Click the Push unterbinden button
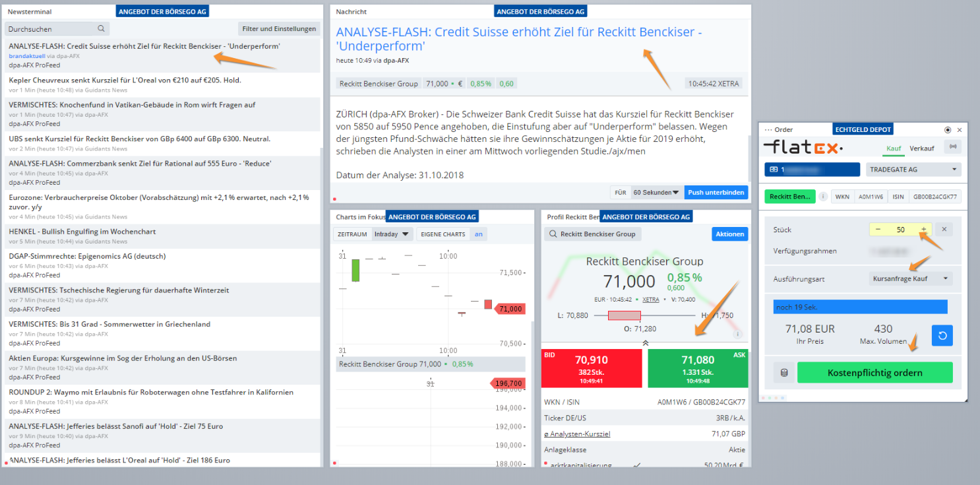Viewport: 980px width, 485px height. coord(716,193)
